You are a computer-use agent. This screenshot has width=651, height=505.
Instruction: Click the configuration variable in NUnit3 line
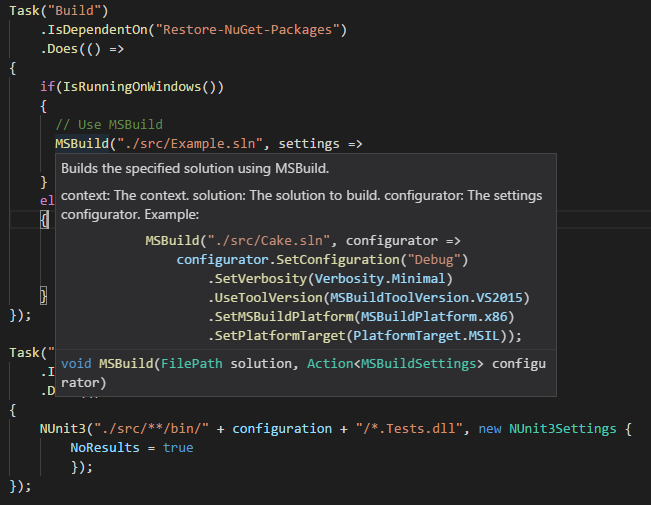(x=282, y=429)
